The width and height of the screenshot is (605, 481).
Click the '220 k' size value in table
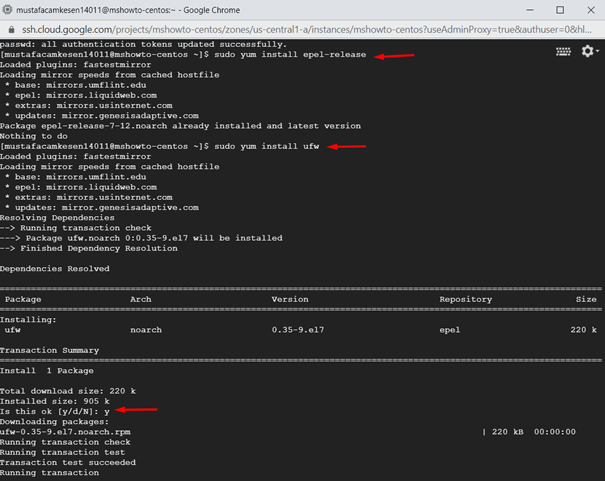point(583,330)
